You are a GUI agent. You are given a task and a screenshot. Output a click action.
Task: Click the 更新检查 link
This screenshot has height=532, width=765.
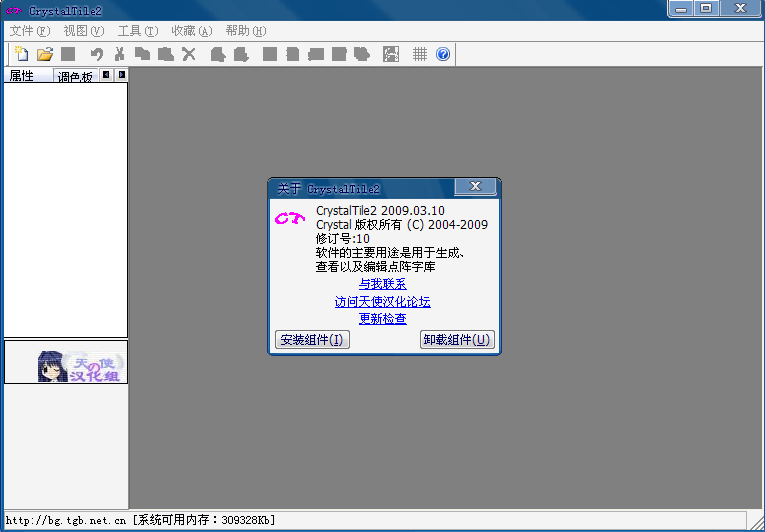pyautogui.click(x=382, y=319)
